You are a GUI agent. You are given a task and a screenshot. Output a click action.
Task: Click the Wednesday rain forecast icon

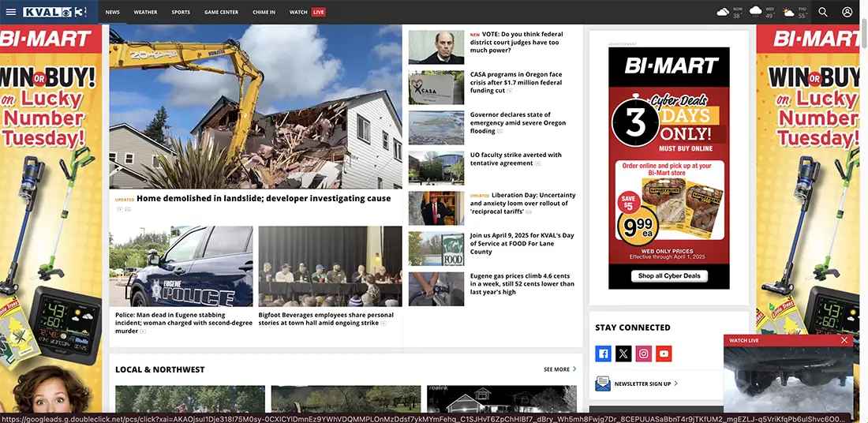[755, 12]
